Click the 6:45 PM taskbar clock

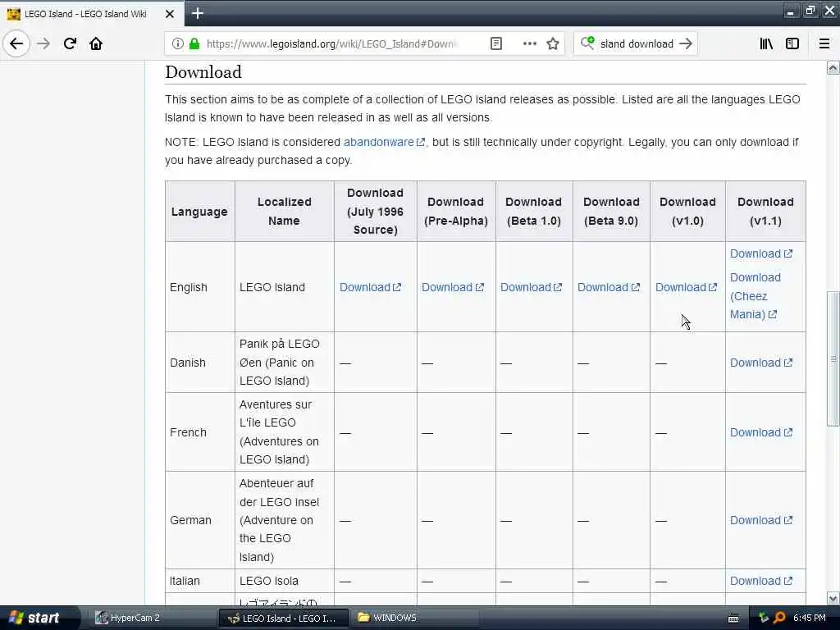[x=809, y=618]
